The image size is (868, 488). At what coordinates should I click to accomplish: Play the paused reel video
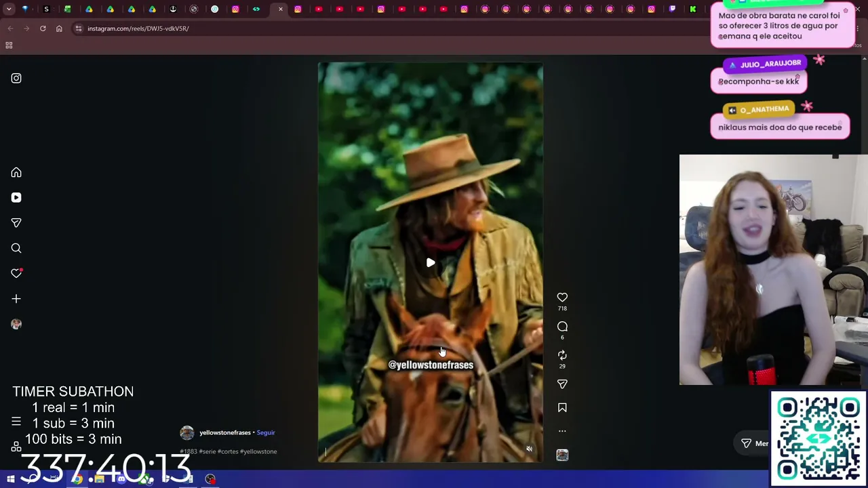tap(431, 262)
